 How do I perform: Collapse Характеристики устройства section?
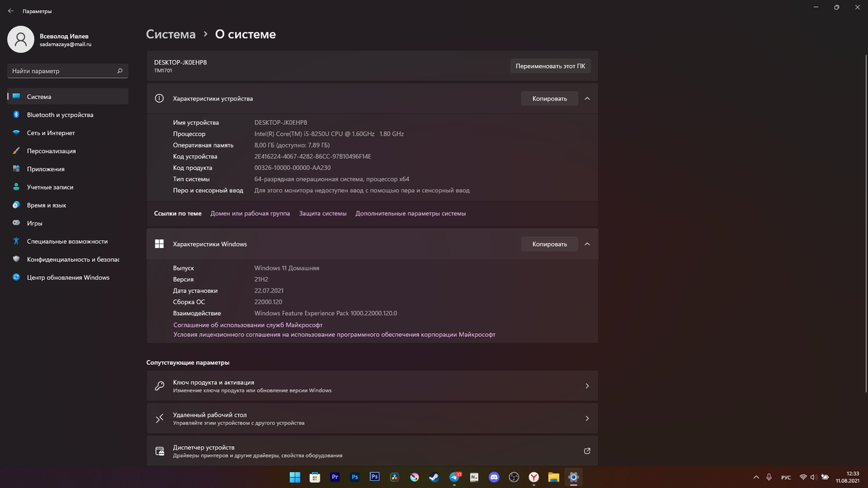tap(587, 98)
